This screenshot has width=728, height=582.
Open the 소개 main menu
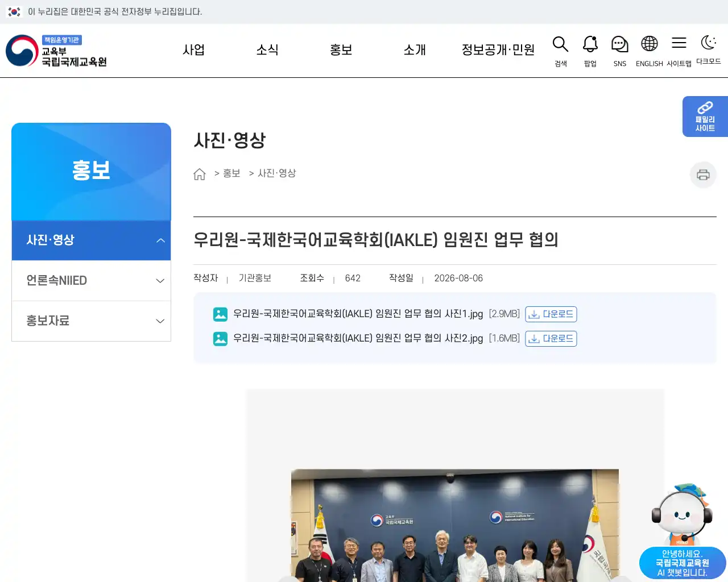point(415,50)
